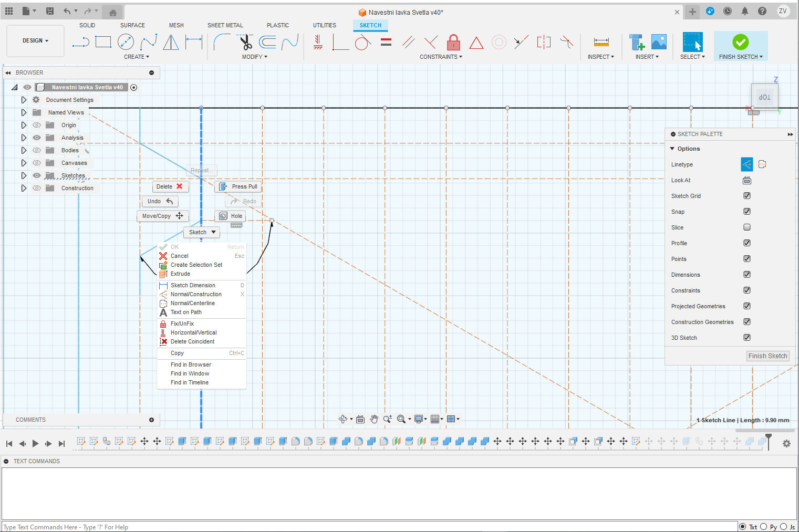The image size is (799, 532).
Task: Click the Delete button in marking menu
Action: click(x=169, y=186)
